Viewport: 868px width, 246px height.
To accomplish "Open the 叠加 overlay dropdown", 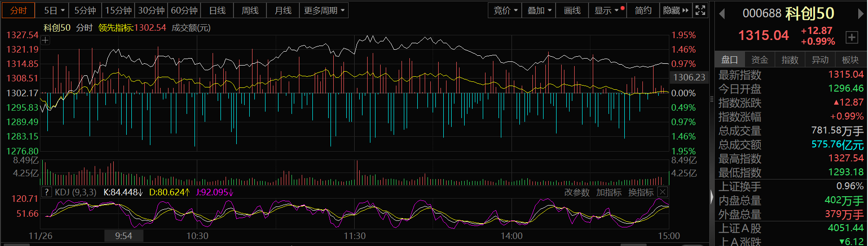I will tap(539, 10).
